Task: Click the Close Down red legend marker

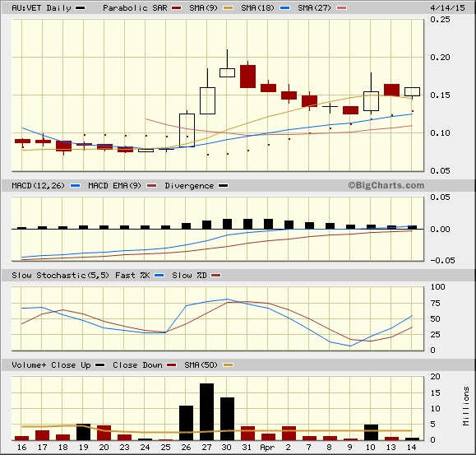Action: pyautogui.click(x=172, y=364)
